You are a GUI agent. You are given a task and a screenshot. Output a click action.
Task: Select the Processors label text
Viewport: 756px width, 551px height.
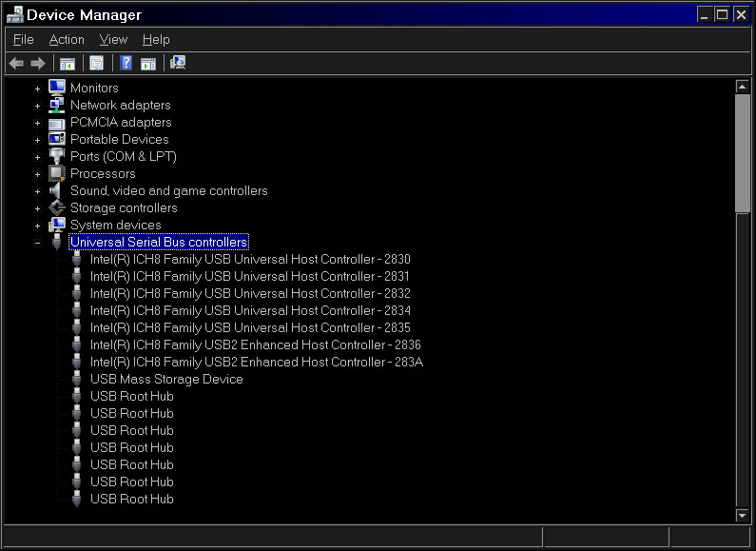[104, 174]
